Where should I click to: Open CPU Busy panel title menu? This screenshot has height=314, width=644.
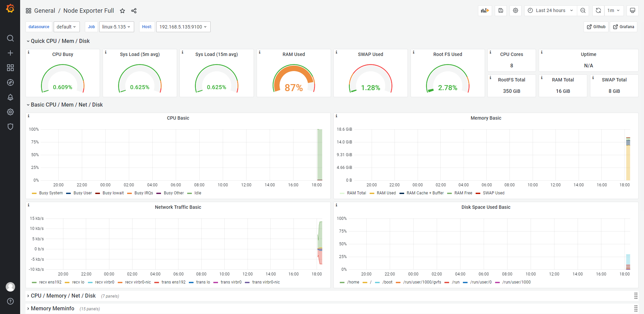tap(63, 54)
